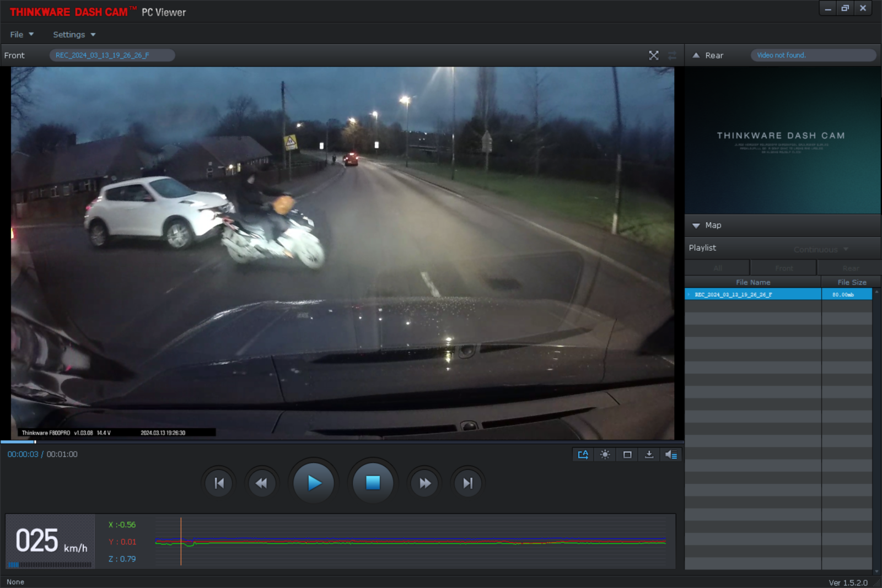Click the Ver 1.5.2.0 status text

(848, 582)
